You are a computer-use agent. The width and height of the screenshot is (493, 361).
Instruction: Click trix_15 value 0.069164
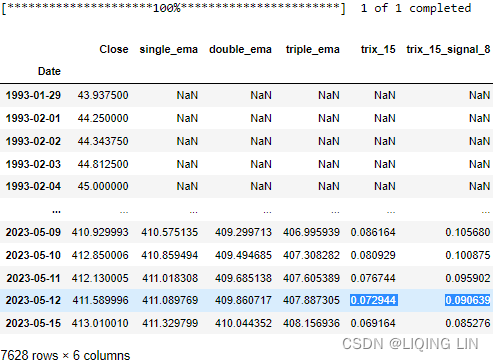(373, 323)
